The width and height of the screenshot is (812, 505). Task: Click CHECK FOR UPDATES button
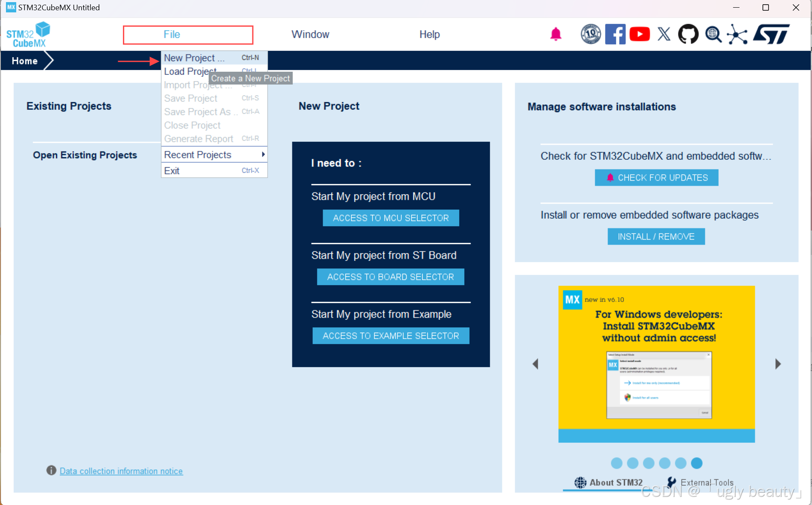(x=657, y=178)
